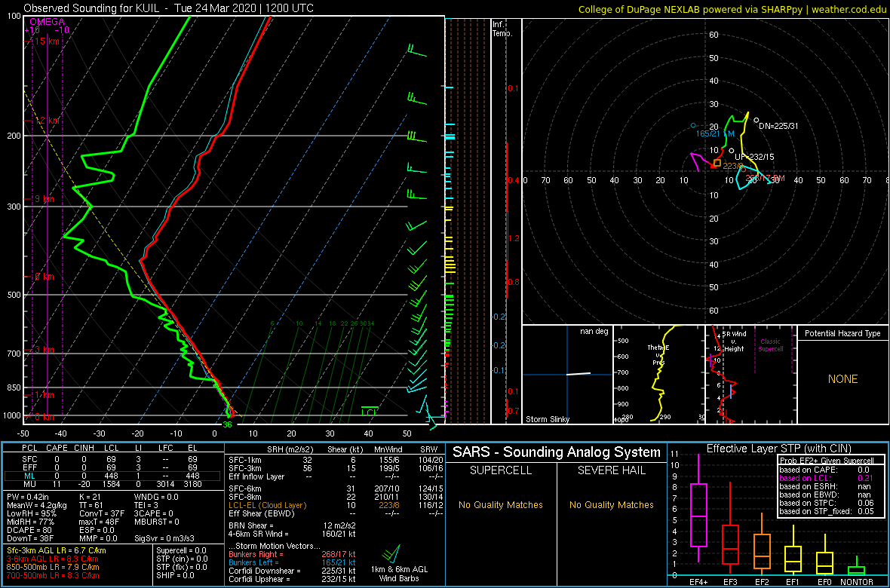Viewport: 890px width, 588px height.
Task: Click the green LCL marker on the skew-T
Action: pyautogui.click(x=370, y=412)
